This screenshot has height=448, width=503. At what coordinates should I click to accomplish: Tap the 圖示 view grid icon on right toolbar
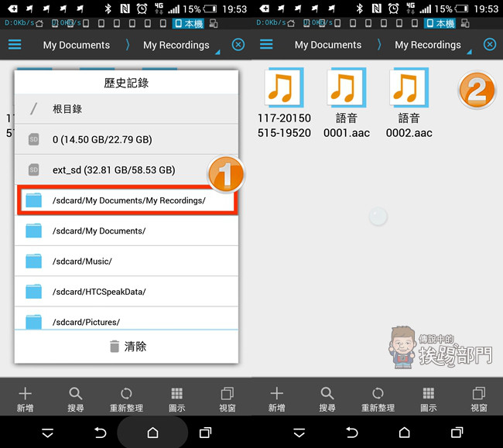click(x=428, y=398)
